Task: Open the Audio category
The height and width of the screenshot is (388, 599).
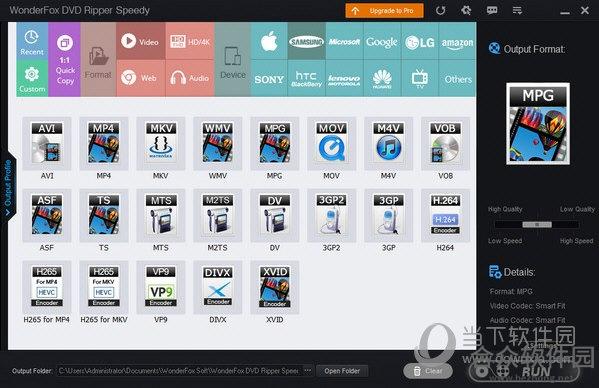Action: click(190, 78)
